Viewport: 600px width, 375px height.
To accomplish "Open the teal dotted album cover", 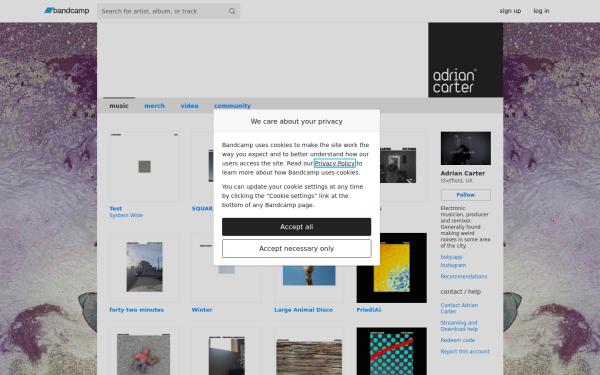I will (391, 351).
